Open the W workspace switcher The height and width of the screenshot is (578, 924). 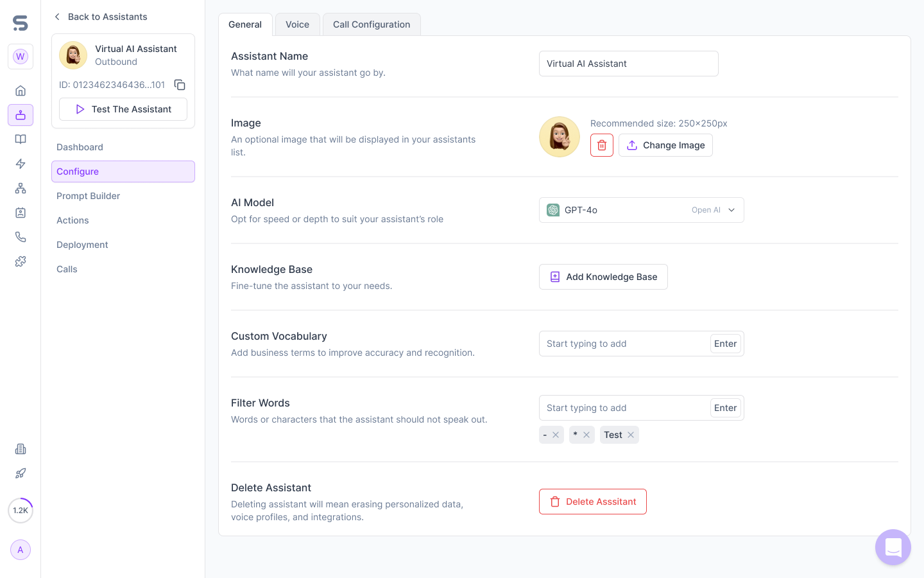click(x=21, y=57)
